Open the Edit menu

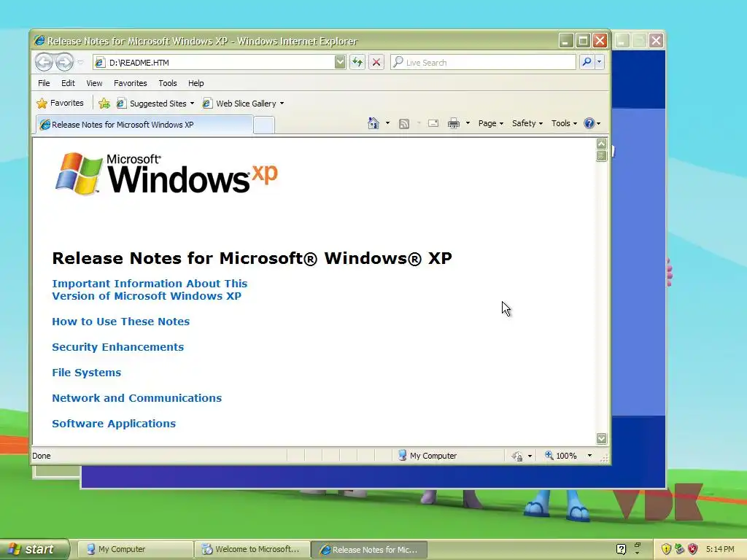(68, 83)
